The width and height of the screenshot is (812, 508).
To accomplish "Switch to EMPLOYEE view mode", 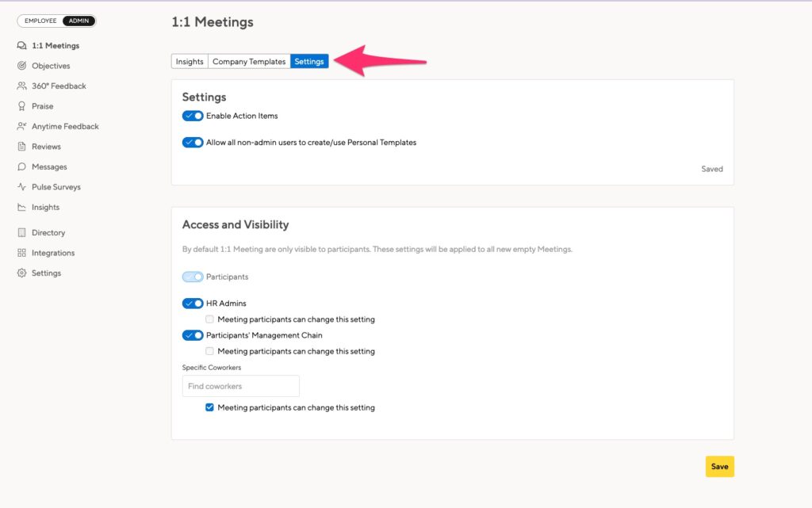I will click(x=40, y=21).
